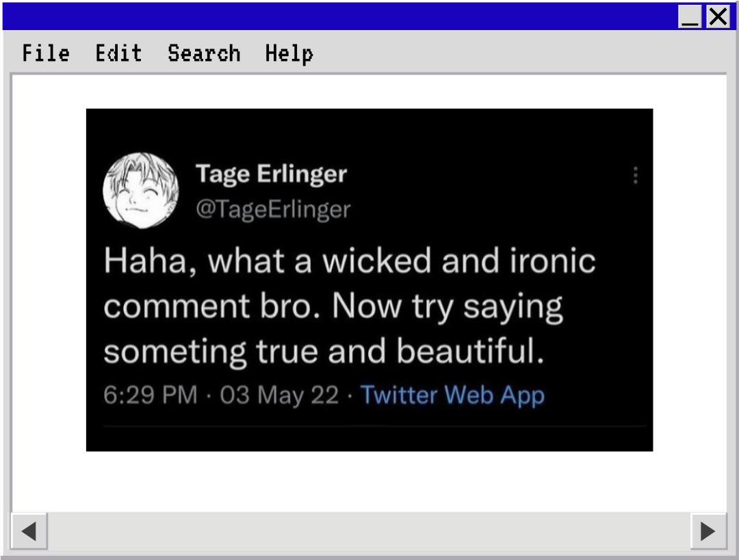Click the @TageErlinger handle
The height and width of the screenshot is (560, 739).
tap(273, 209)
